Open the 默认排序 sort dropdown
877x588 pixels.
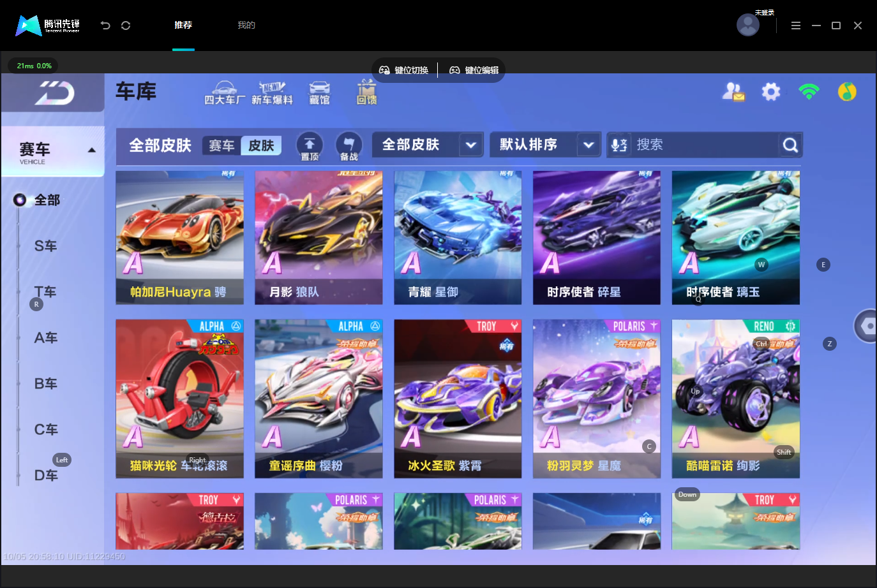[545, 145]
